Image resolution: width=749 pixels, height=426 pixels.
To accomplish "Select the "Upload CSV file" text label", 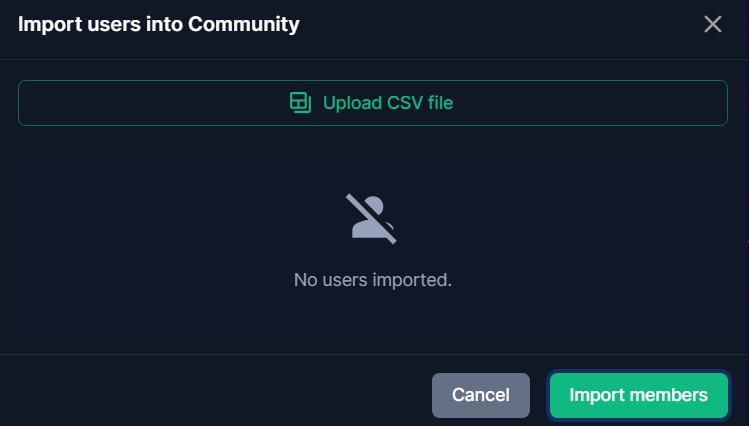I will 388,103.
